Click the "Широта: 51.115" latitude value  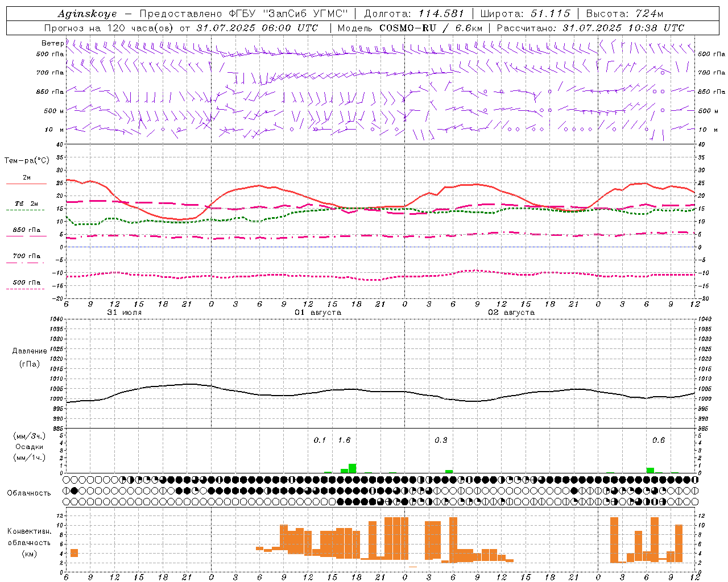(525, 14)
